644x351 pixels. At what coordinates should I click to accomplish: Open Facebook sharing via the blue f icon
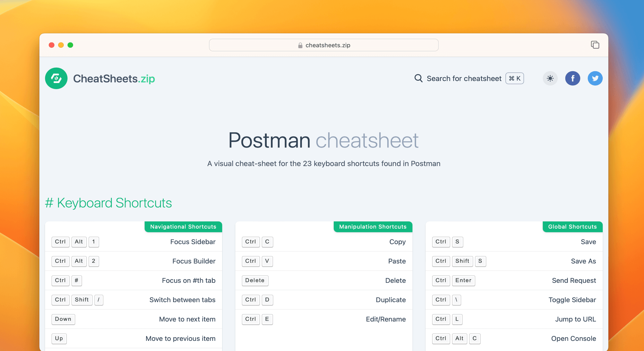(x=573, y=78)
